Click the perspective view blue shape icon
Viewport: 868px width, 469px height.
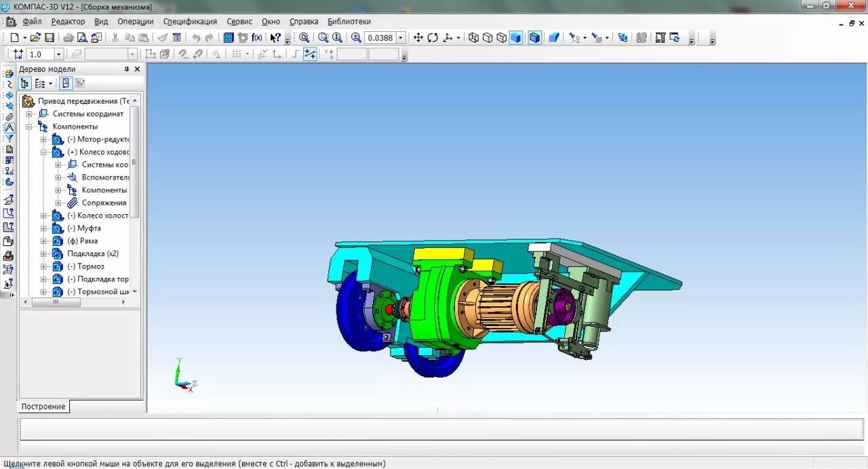[554, 38]
